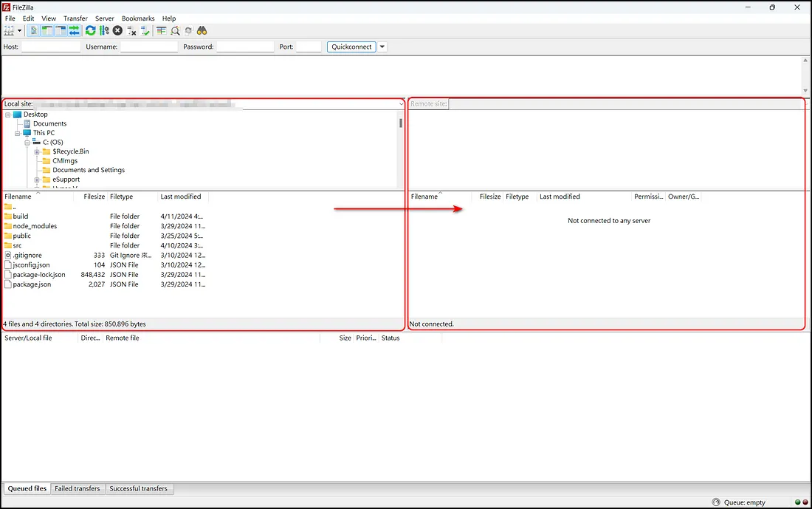The width and height of the screenshot is (812, 509).
Task: Open the Site Manager icon
Action: [9, 31]
